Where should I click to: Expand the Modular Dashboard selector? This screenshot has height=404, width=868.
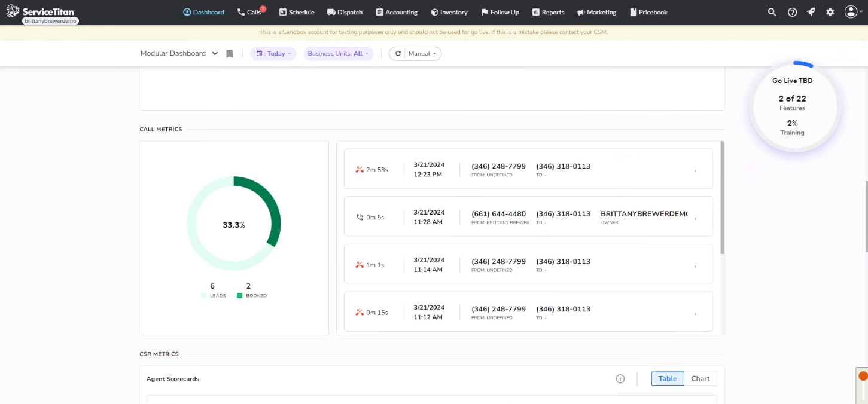(178, 53)
